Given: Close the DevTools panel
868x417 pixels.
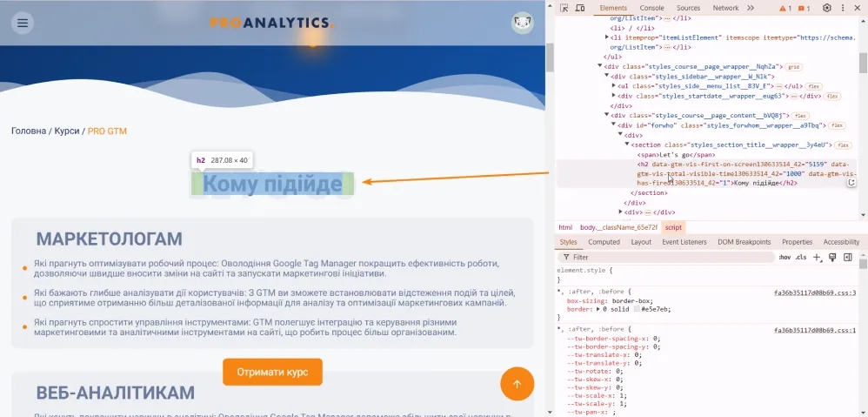Looking at the screenshot, I should pos(859,8).
